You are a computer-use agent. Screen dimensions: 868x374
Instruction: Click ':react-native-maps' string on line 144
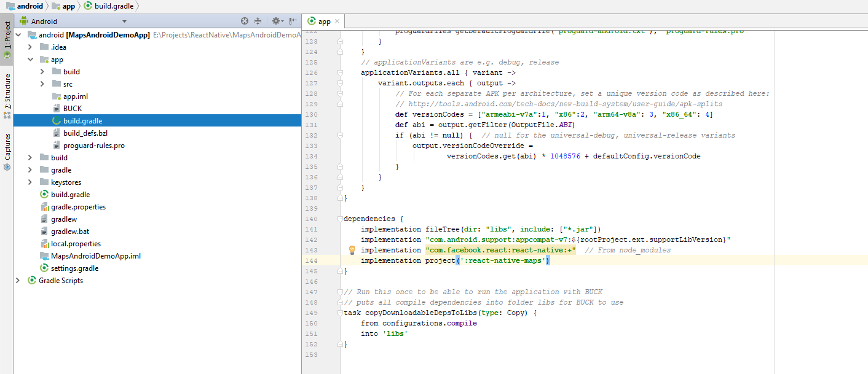tap(503, 260)
